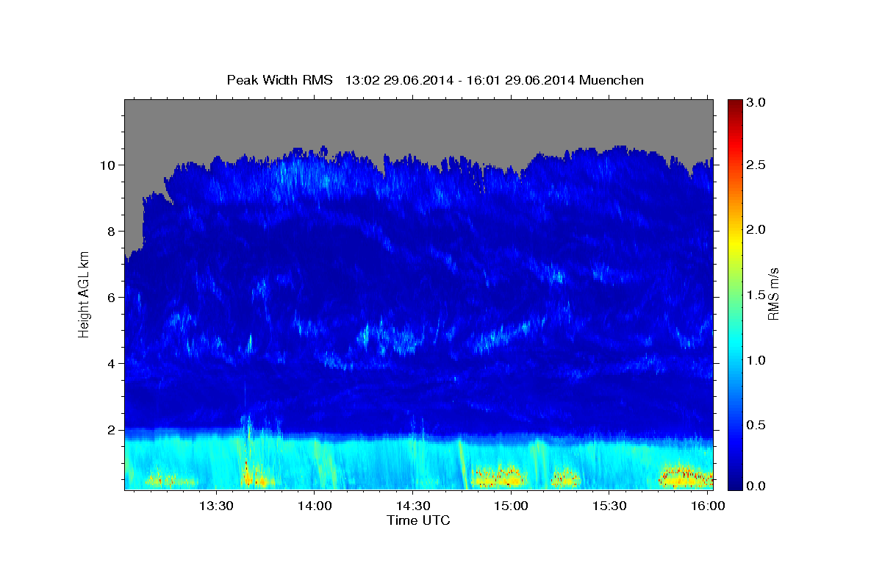The height and width of the screenshot is (588, 882).
Task: Click the '16:00' time tick label
Action: [707, 506]
